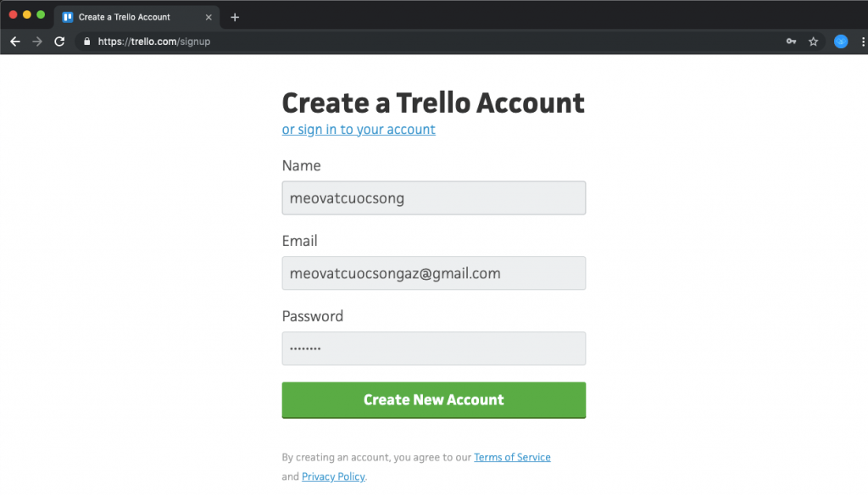
Task: Click the green Create New Account button
Action: click(x=434, y=399)
